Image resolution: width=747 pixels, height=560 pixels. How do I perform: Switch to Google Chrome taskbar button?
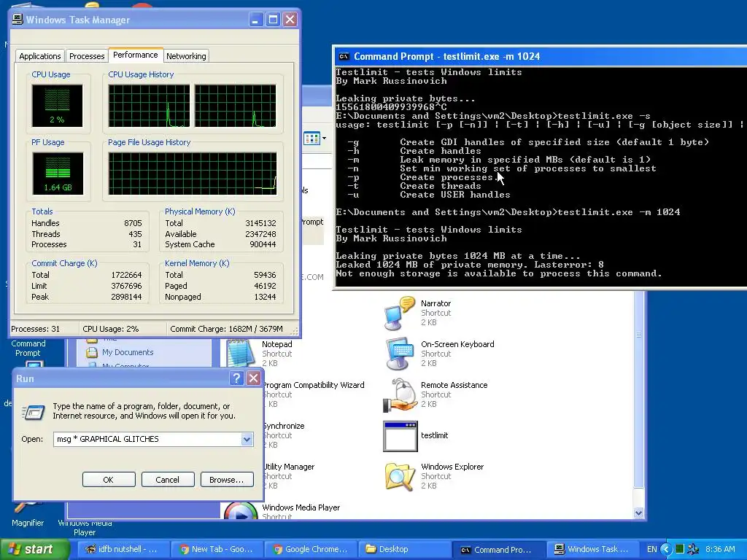(310, 549)
